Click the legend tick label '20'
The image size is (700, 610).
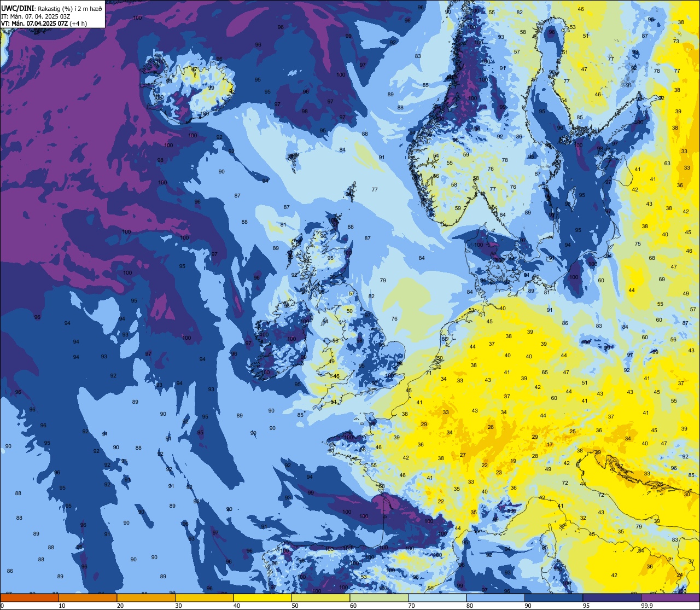coord(120,606)
